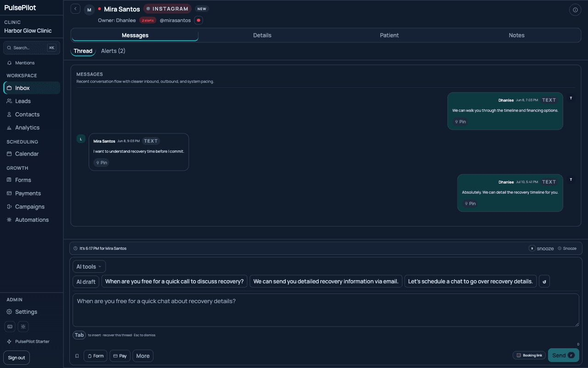This screenshot has width=588, height=368.
Task: Open the More actions menu
Action: (143, 356)
